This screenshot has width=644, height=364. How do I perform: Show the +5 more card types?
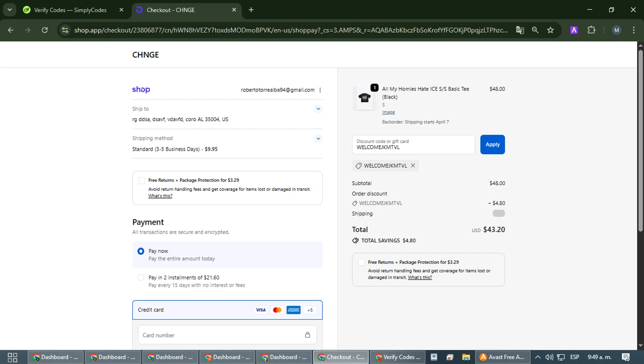[x=310, y=310]
